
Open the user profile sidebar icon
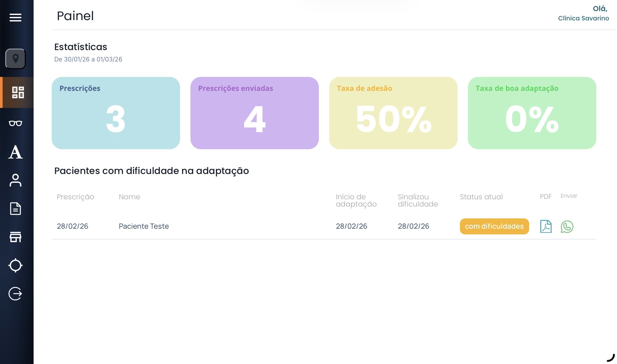(16, 180)
